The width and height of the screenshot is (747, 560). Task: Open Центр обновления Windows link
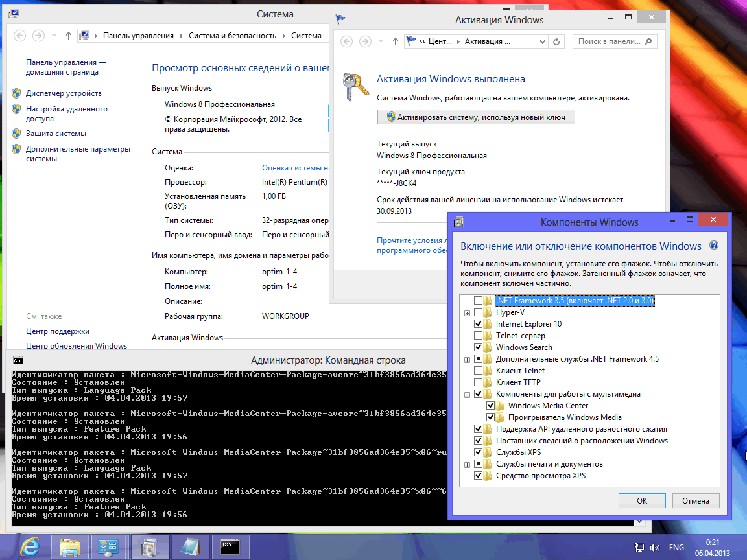(x=77, y=345)
